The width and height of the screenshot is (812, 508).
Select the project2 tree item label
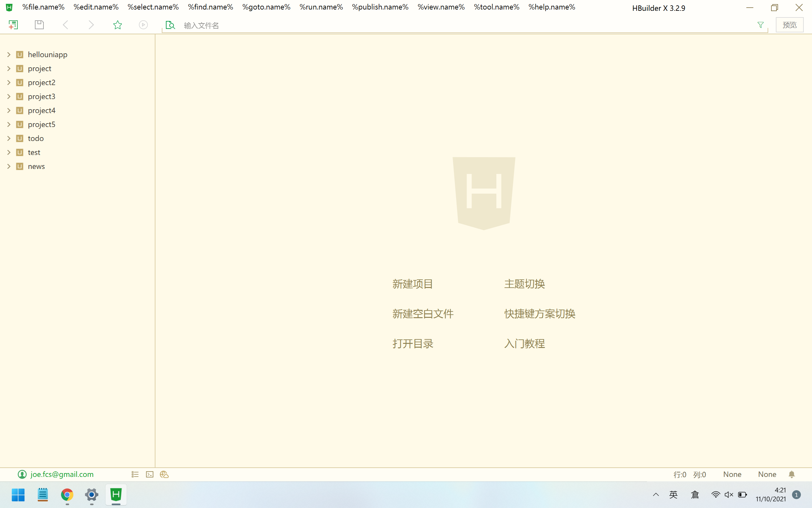click(42, 82)
